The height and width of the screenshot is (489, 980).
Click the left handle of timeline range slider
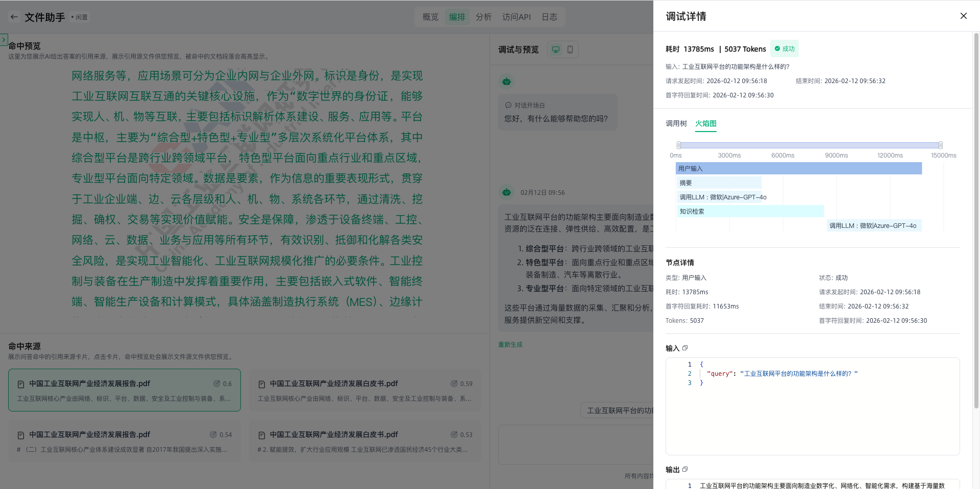[x=678, y=145]
